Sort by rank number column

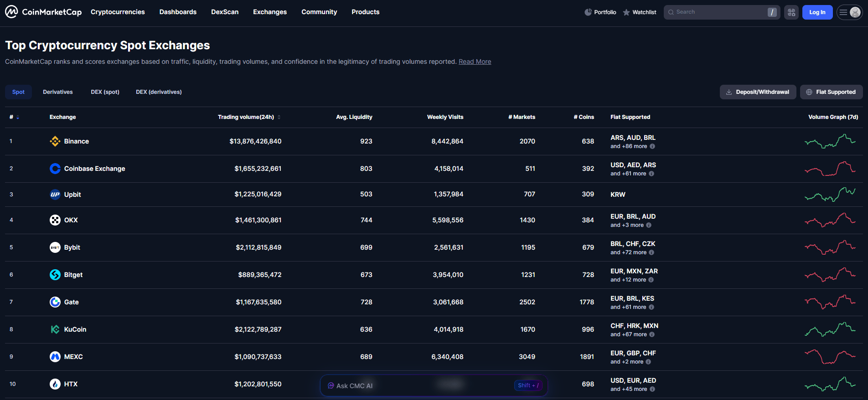[x=14, y=117]
